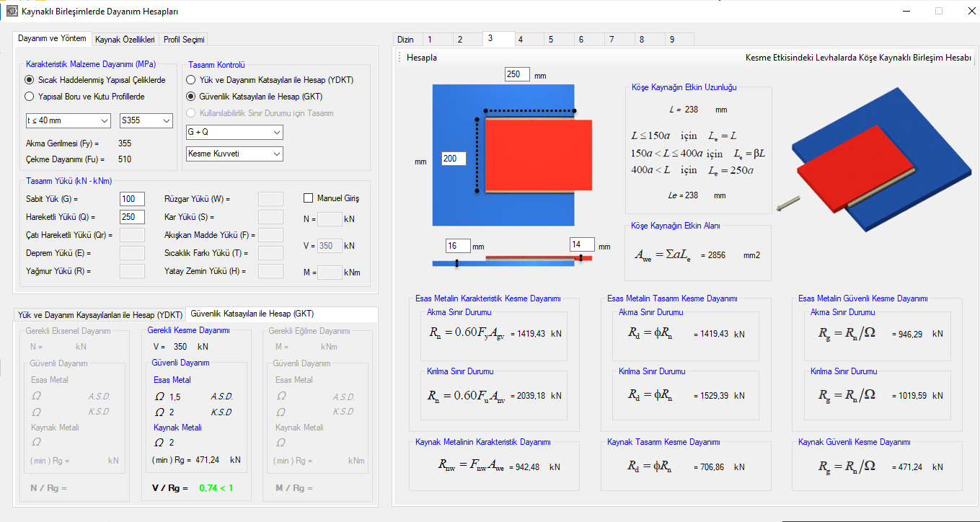
Task: Open the Kesme Kuvveti dropdown
Action: click(234, 154)
